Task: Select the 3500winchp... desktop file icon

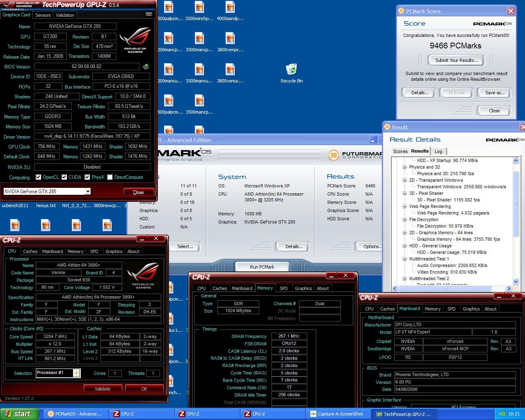Action: click(x=199, y=11)
